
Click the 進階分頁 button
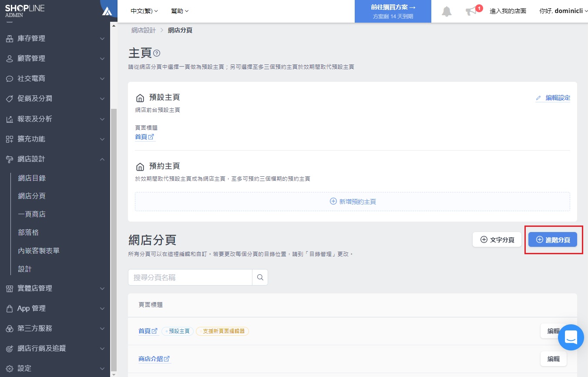(552, 239)
